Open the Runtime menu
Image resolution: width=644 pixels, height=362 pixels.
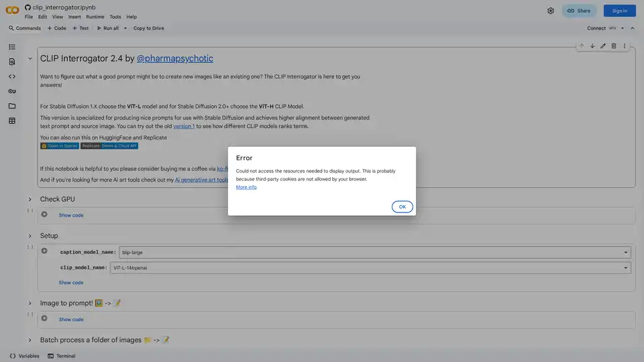pyautogui.click(x=95, y=17)
